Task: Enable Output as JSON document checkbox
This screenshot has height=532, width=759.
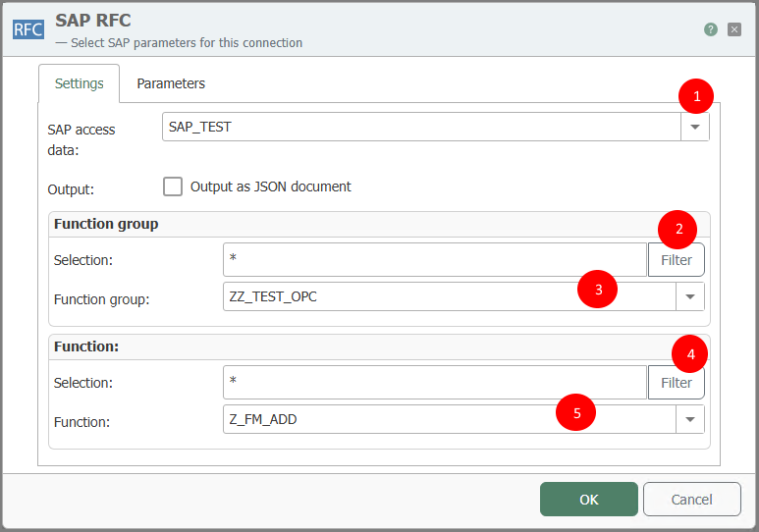Action: [173, 186]
